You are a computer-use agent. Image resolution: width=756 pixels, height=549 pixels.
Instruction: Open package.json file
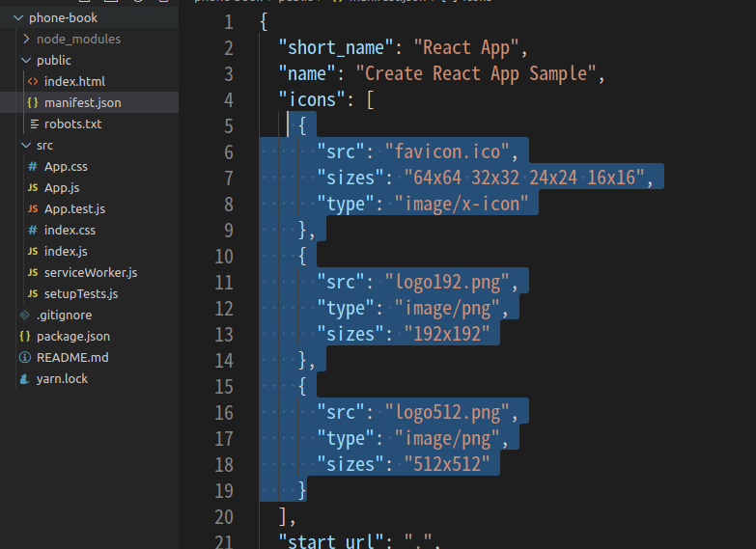(73, 337)
